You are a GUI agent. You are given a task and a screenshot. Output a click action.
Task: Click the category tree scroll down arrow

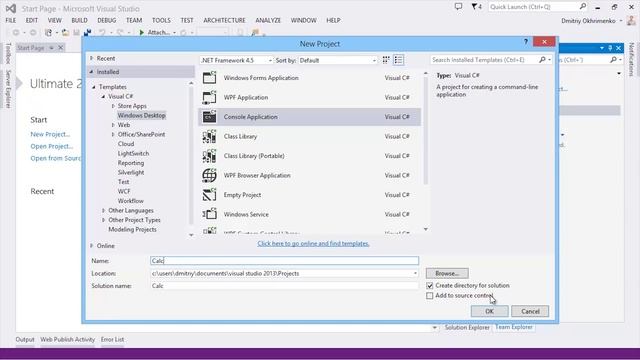[x=191, y=235]
